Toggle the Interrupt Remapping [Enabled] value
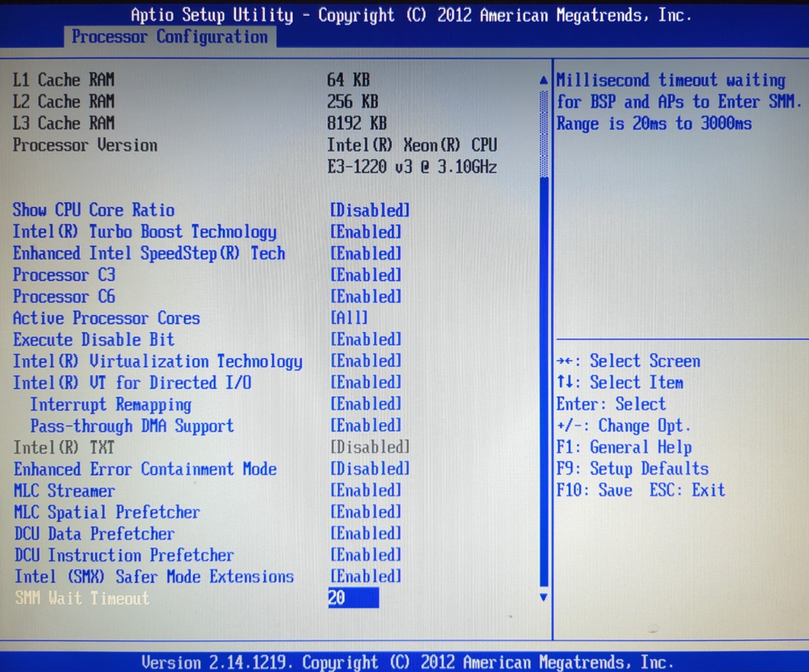Image resolution: width=809 pixels, height=672 pixels. click(366, 404)
